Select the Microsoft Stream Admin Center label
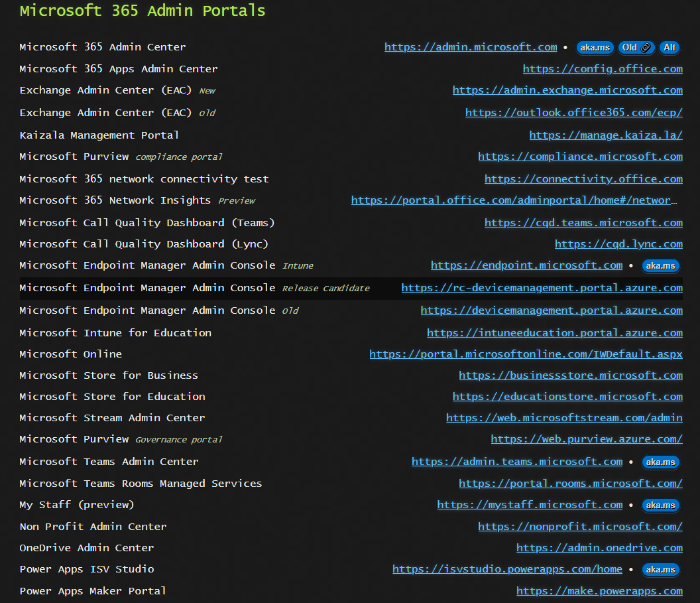Image resolution: width=700 pixels, height=603 pixels. pyautogui.click(x=113, y=418)
